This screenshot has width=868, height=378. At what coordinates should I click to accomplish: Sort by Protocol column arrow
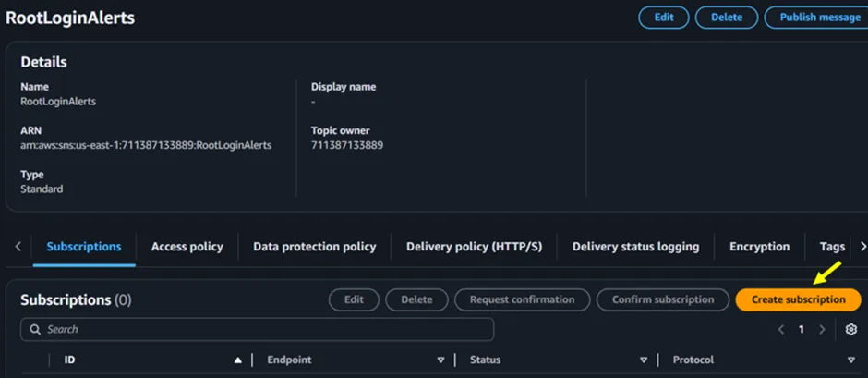click(851, 360)
